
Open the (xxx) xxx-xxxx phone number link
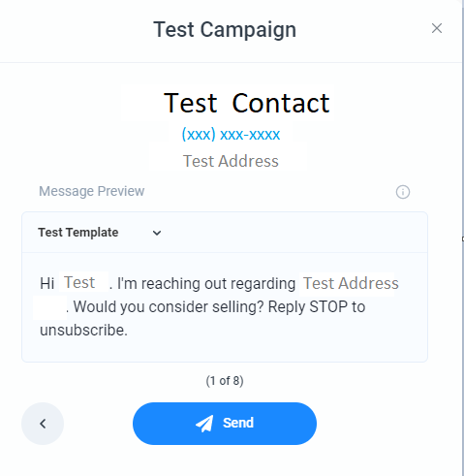click(231, 134)
